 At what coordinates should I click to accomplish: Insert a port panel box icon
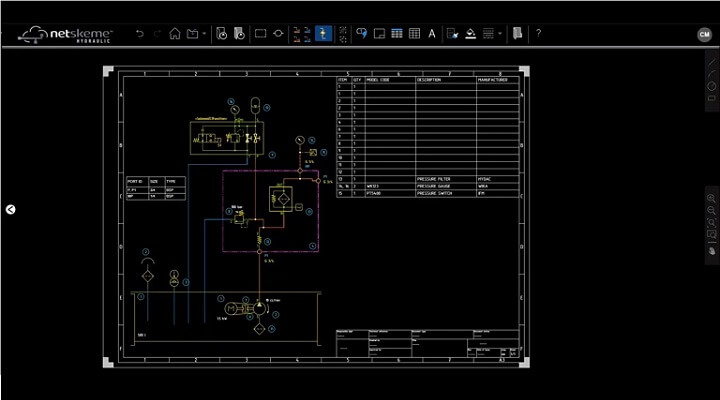(379, 34)
